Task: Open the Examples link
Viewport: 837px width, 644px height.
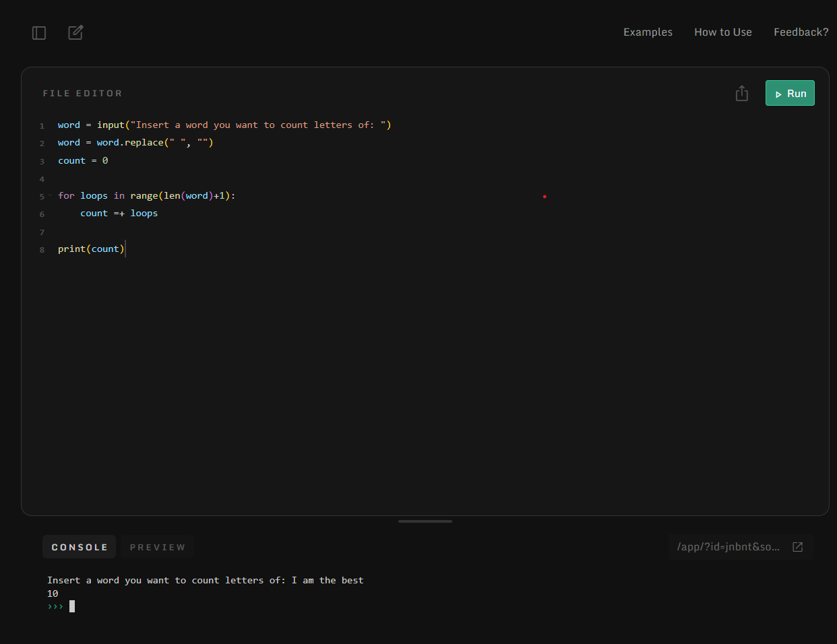Action: tap(648, 32)
